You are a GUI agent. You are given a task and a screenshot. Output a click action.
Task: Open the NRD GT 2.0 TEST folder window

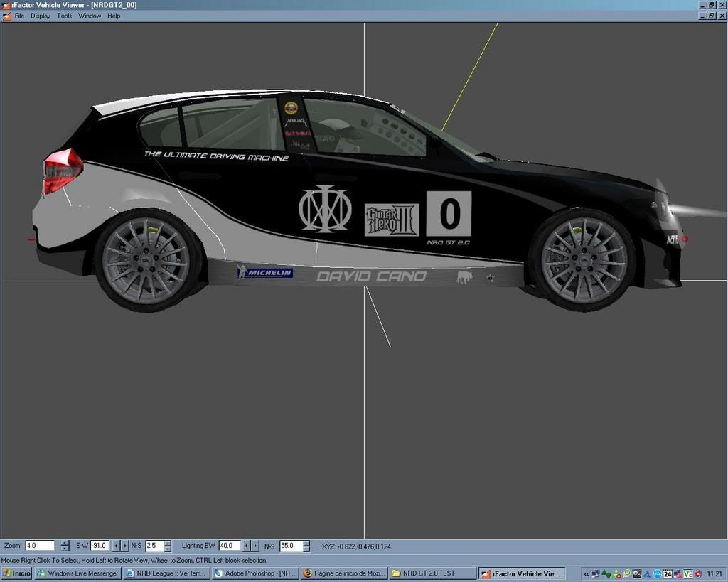click(432, 573)
